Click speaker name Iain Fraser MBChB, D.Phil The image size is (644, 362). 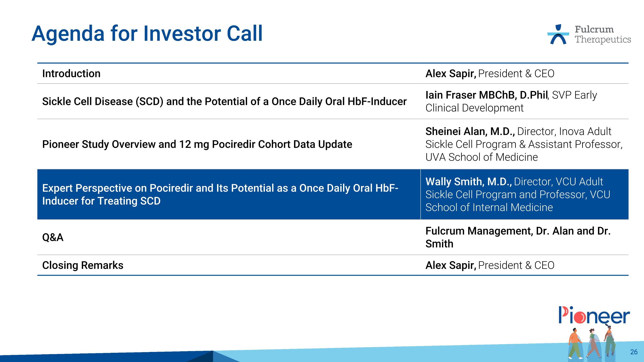tap(486, 95)
